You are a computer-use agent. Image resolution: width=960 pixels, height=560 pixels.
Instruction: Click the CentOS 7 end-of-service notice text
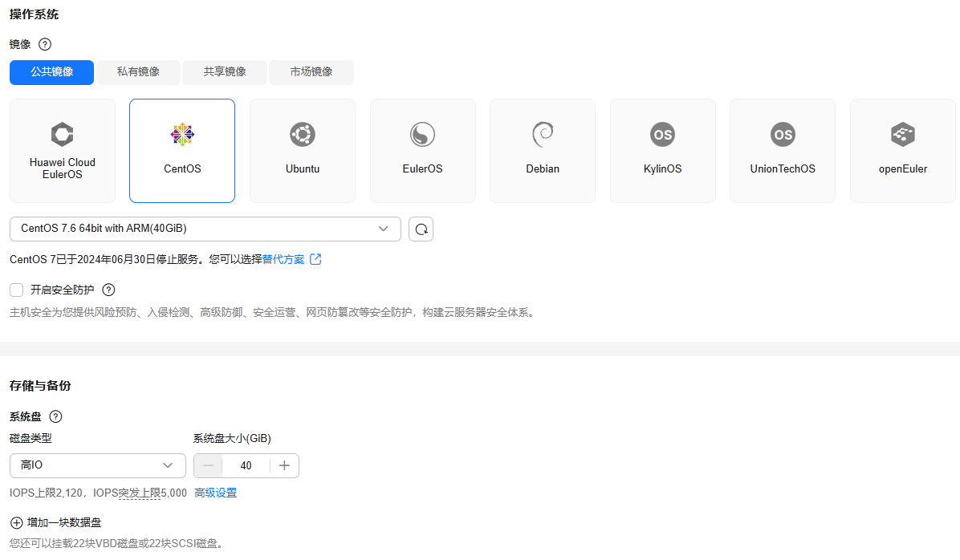tap(136, 259)
